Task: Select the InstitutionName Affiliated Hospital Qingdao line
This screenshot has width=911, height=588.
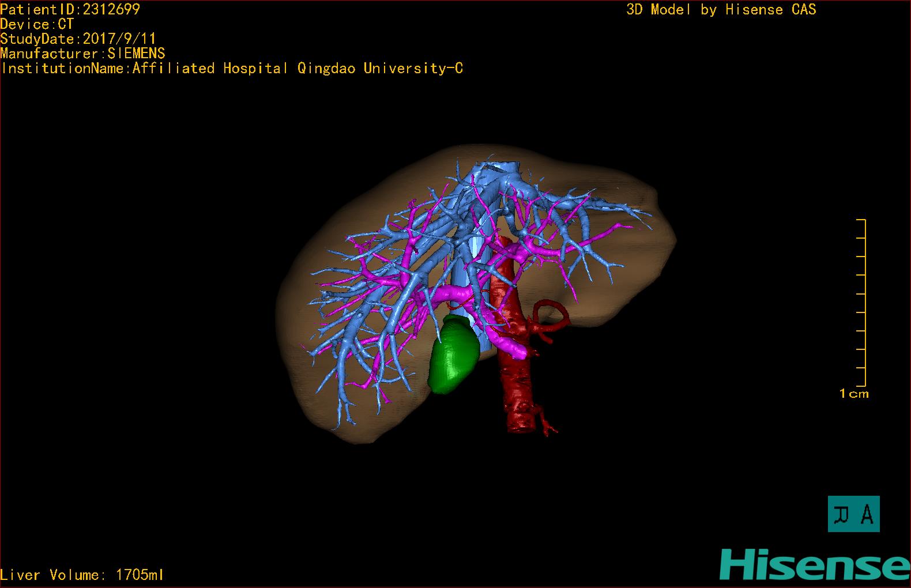Action: 232,69
